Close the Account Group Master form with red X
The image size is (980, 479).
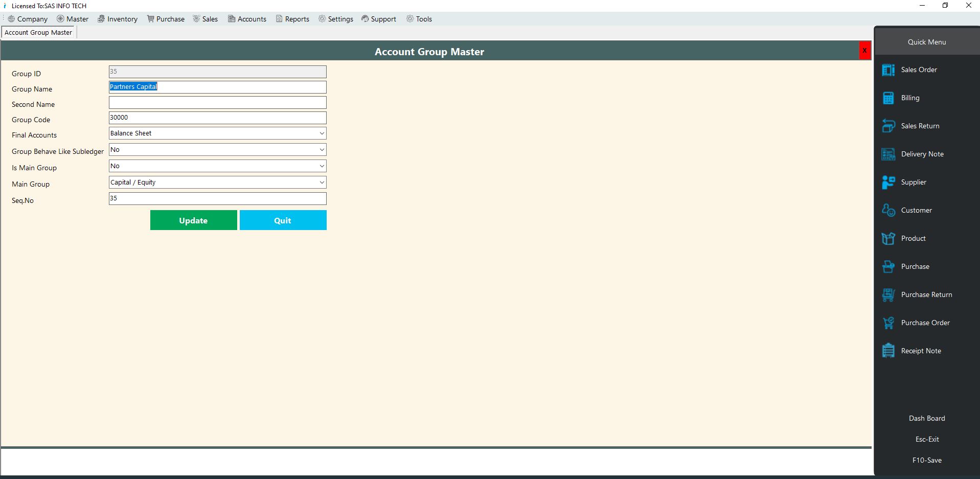point(864,51)
